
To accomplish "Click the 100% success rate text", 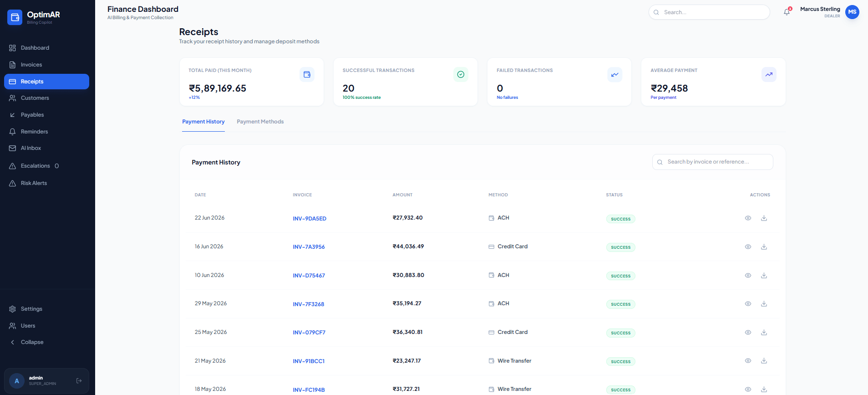I will click(361, 97).
